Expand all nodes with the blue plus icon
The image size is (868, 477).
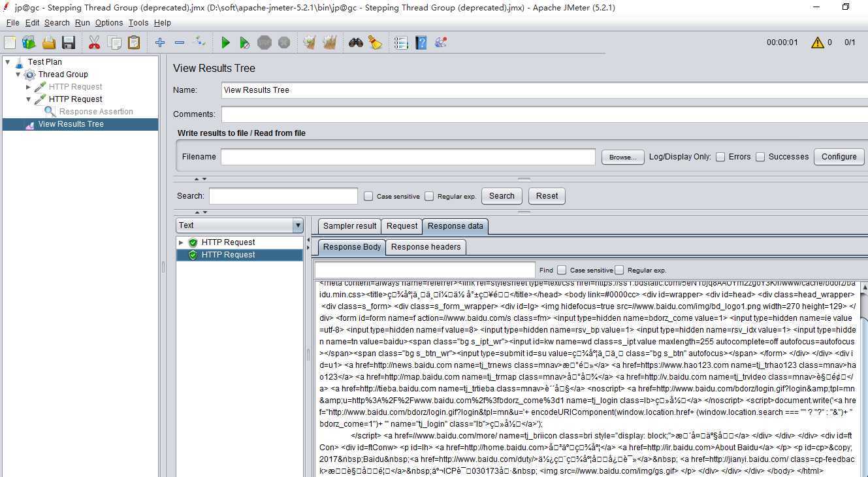[160, 42]
